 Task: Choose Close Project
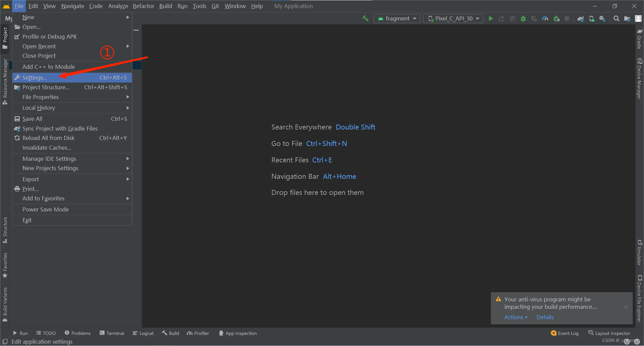click(72, 56)
